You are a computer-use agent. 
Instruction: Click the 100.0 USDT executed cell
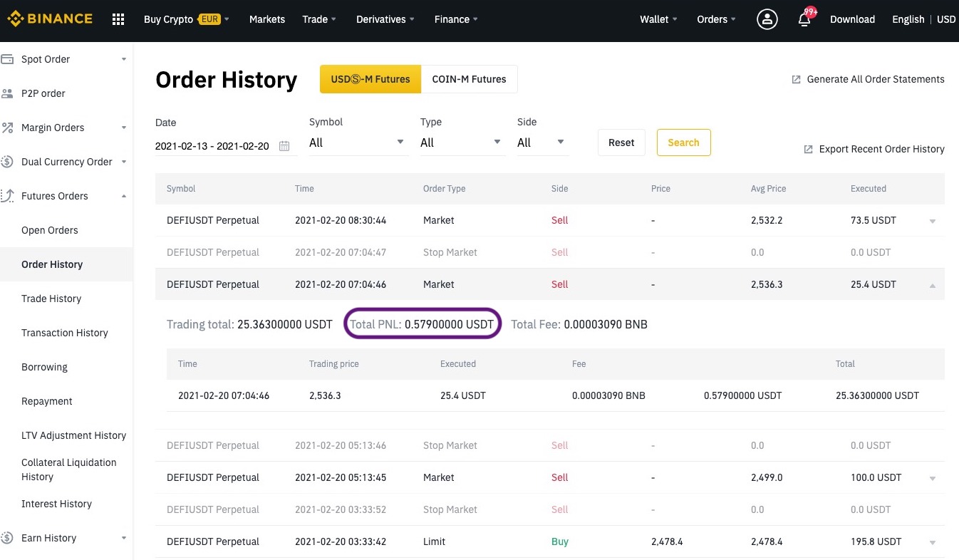click(876, 477)
